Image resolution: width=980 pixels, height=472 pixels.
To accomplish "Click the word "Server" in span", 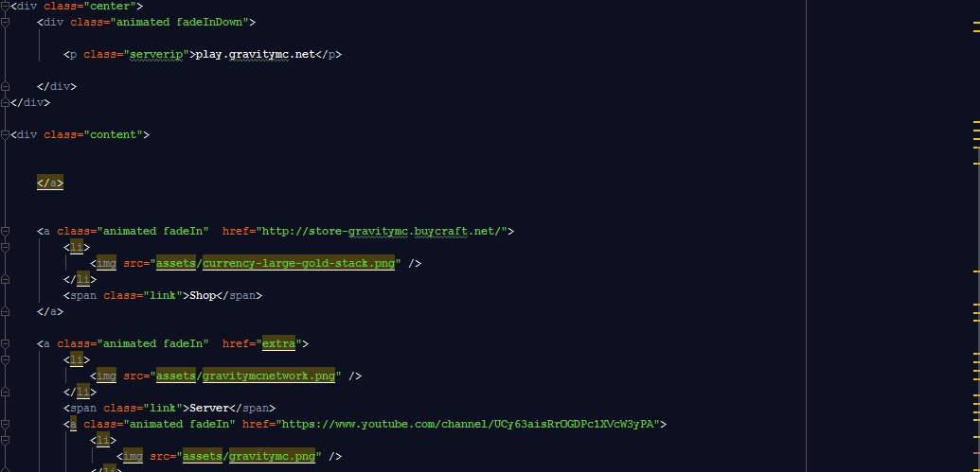I will (209, 409).
